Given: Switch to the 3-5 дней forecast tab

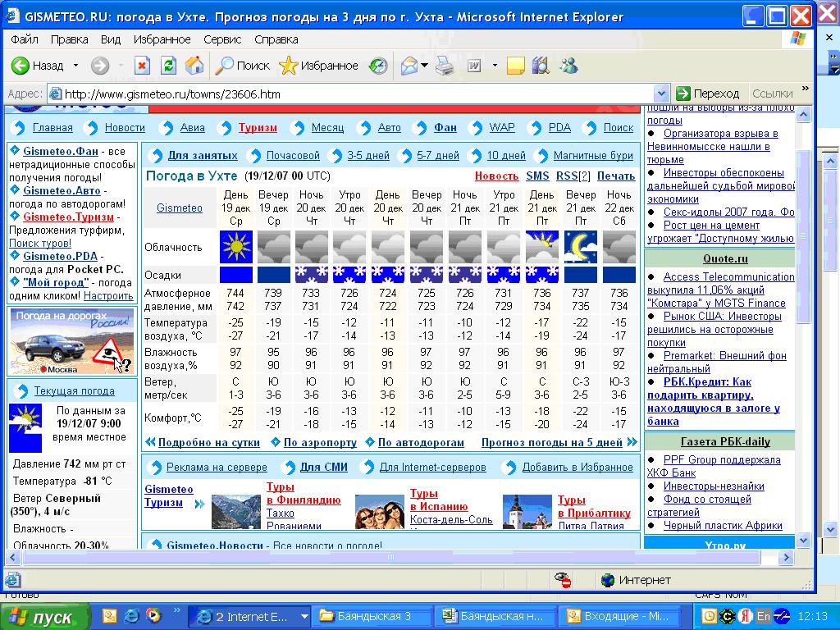Looking at the screenshot, I should (368, 155).
